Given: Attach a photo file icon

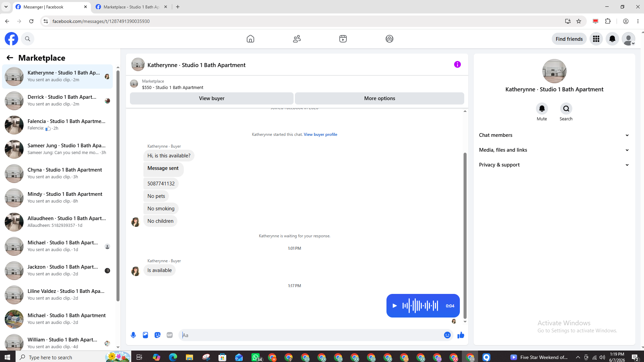Looking at the screenshot, I should point(145,335).
